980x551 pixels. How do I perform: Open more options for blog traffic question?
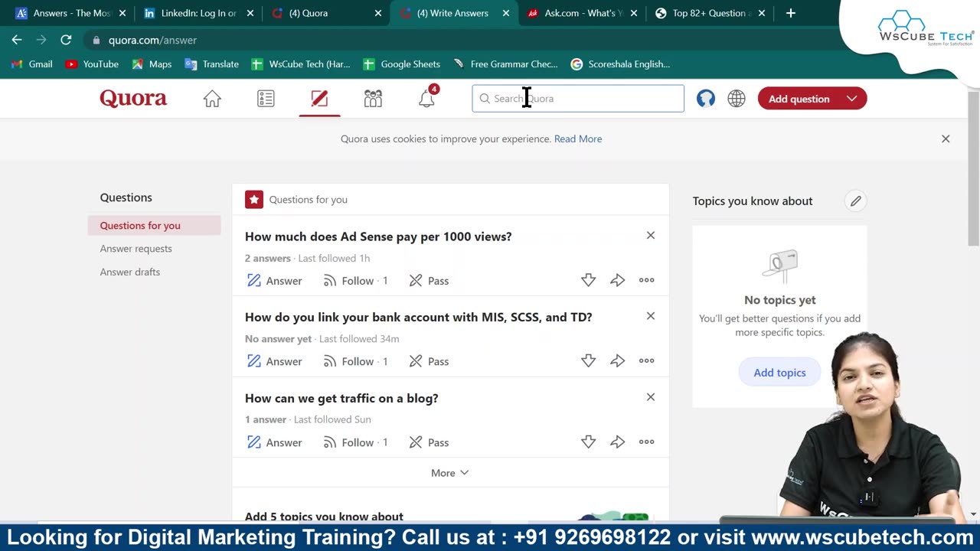[x=647, y=442]
